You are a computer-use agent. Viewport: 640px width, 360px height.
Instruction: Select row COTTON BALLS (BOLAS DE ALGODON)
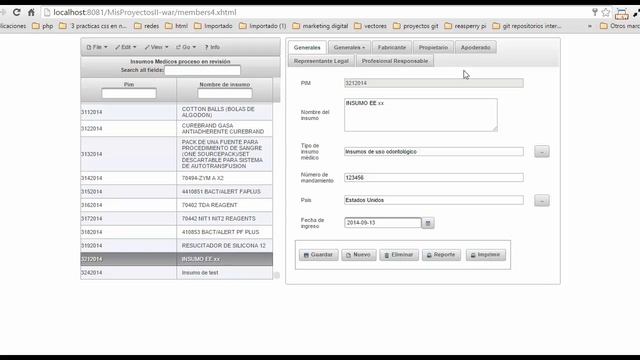176,112
